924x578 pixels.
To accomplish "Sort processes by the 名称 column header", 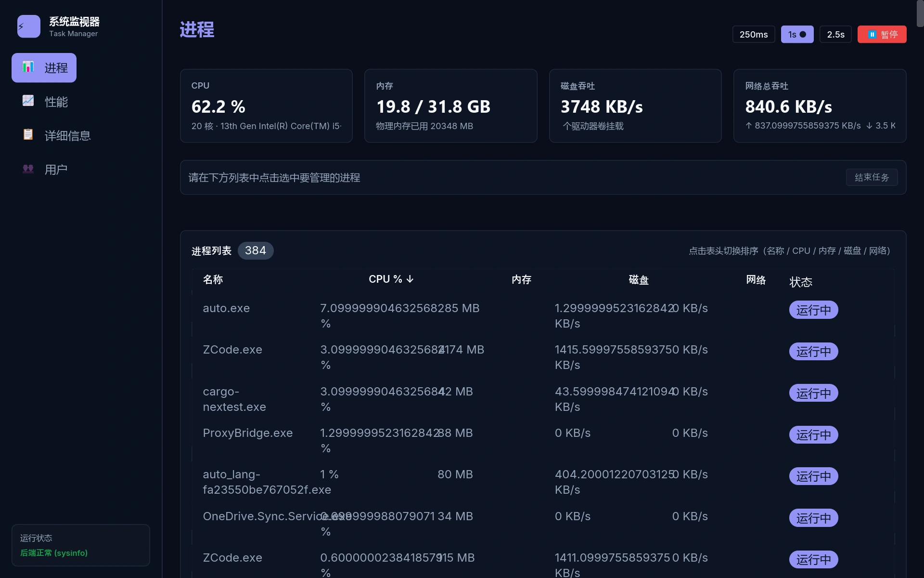I will 213,279.
